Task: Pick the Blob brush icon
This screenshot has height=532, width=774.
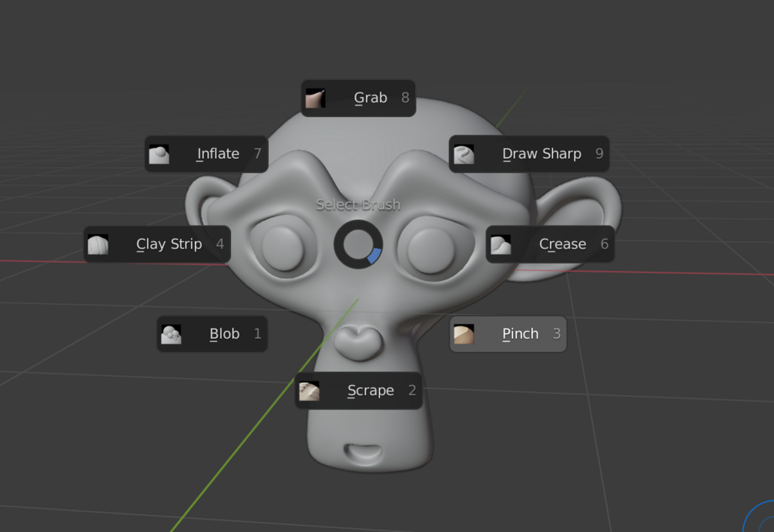Action: coord(171,334)
